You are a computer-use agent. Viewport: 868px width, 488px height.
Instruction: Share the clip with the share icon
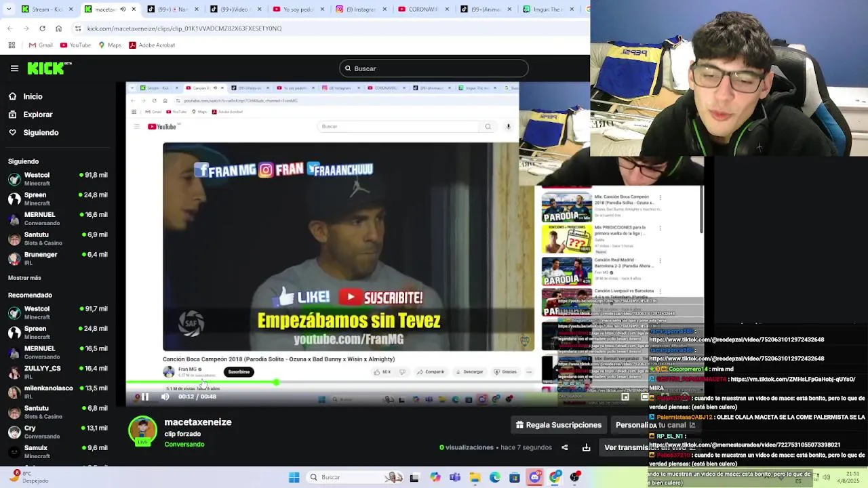(x=564, y=447)
